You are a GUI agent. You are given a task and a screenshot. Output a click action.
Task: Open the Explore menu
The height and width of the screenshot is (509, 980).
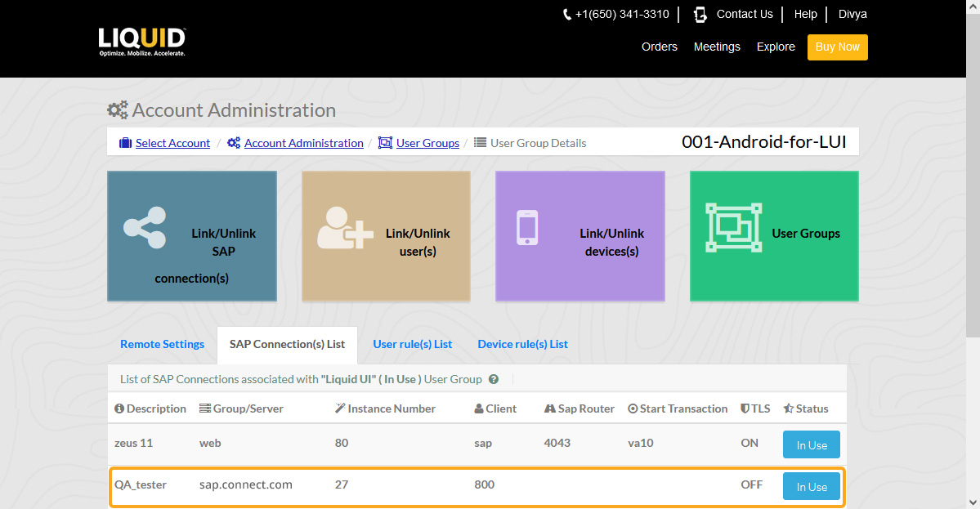point(776,47)
